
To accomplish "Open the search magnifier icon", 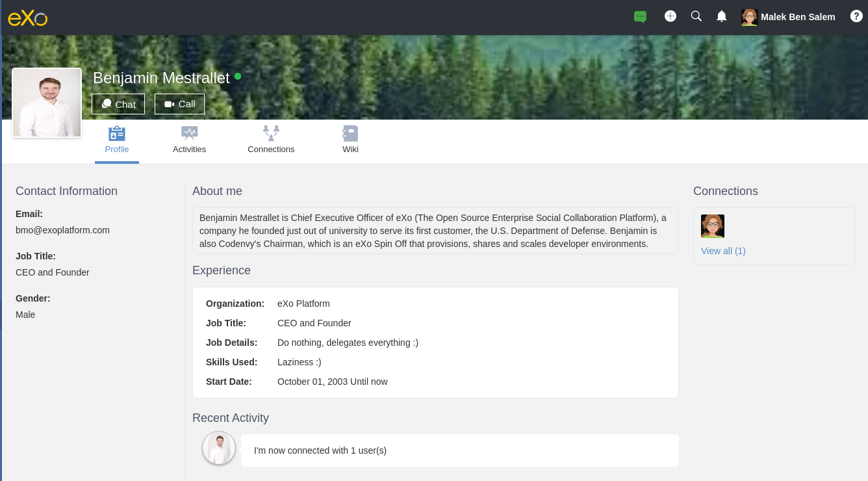I will tap(696, 16).
